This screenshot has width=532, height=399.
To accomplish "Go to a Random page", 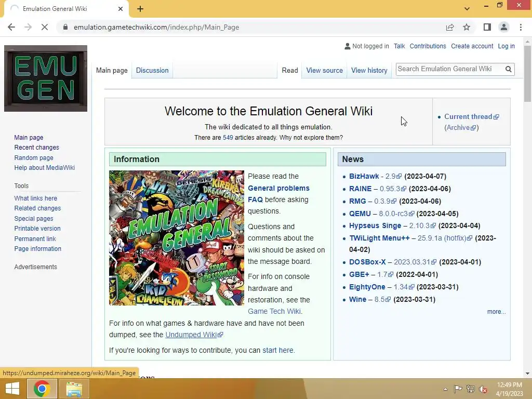I will coord(34,158).
